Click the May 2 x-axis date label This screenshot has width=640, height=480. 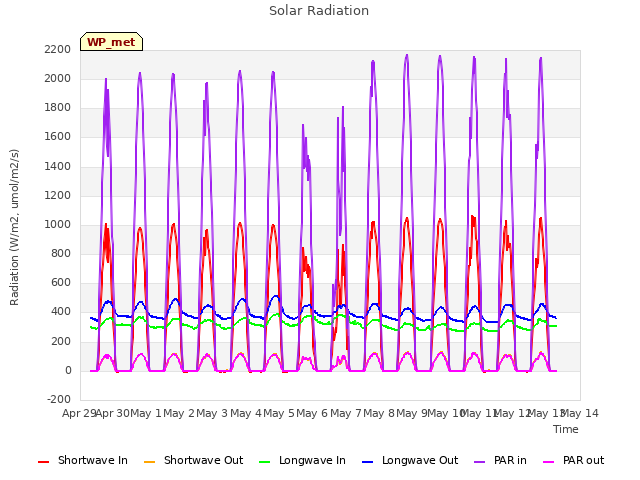click(x=179, y=413)
